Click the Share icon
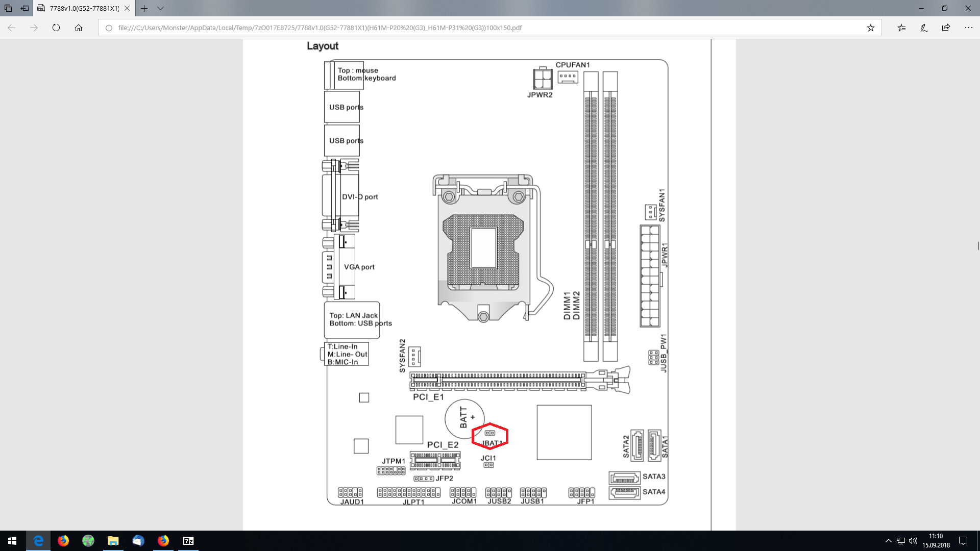This screenshot has height=551, width=980. (946, 28)
